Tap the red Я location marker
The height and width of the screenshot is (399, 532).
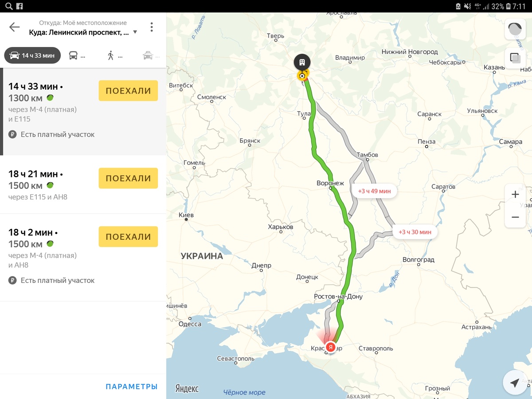330,347
